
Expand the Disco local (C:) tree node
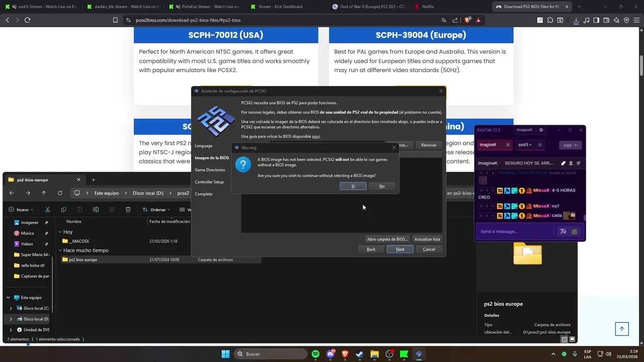click(x=11, y=309)
